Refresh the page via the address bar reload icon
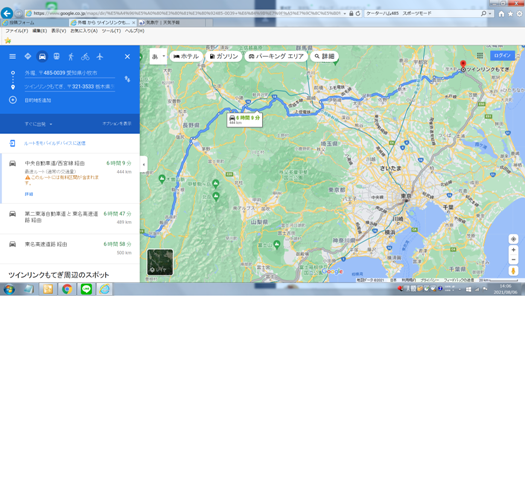Viewport: 525px width, 480px height. pyautogui.click(x=358, y=13)
